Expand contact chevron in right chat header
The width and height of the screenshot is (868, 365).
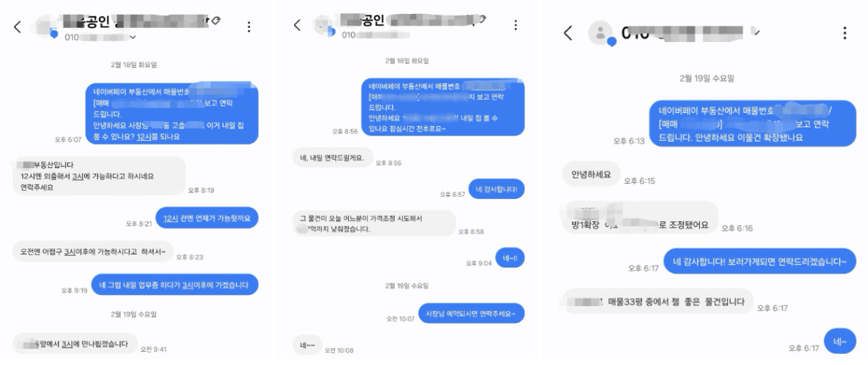pos(757,32)
